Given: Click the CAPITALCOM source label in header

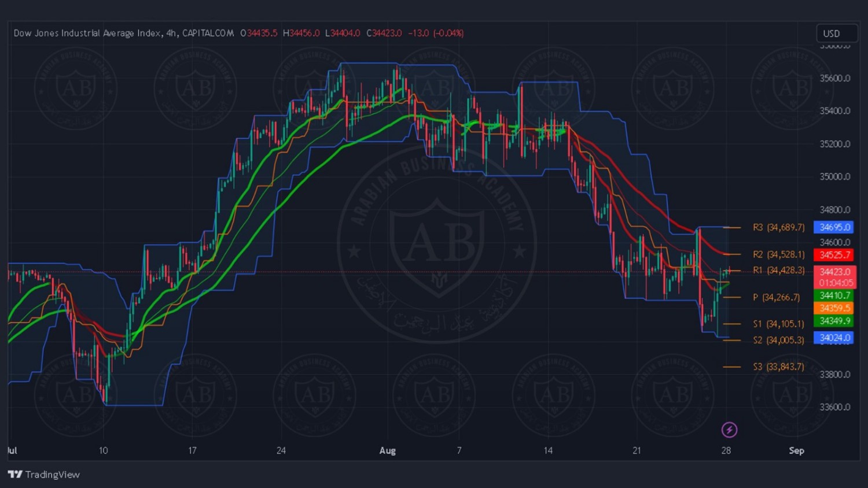Looking at the screenshot, I should pyautogui.click(x=208, y=33).
